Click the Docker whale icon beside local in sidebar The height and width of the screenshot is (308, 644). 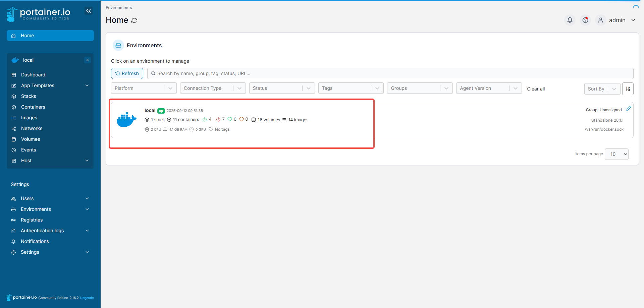[x=15, y=60]
